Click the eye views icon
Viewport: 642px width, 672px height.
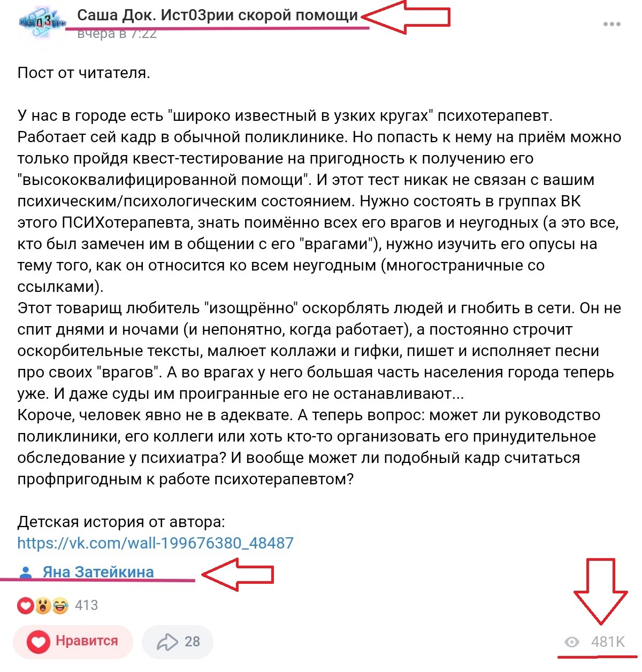(572, 642)
